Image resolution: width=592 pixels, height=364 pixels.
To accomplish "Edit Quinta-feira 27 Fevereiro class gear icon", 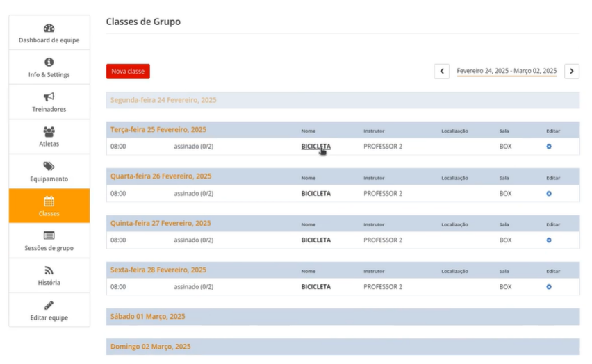I will pyautogui.click(x=549, y=240).
